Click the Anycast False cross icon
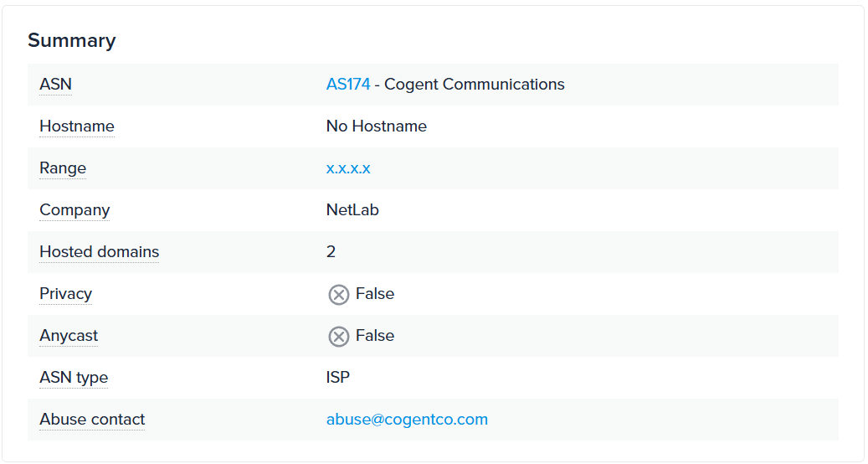The height and width of the screenshot is (464, 868). [338, 337]
